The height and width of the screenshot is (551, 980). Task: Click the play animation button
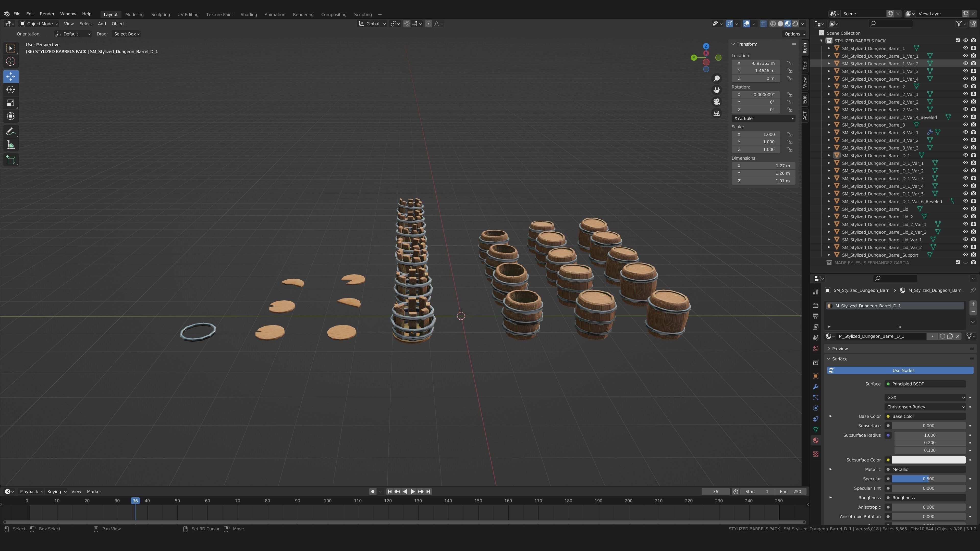[412, 491]
